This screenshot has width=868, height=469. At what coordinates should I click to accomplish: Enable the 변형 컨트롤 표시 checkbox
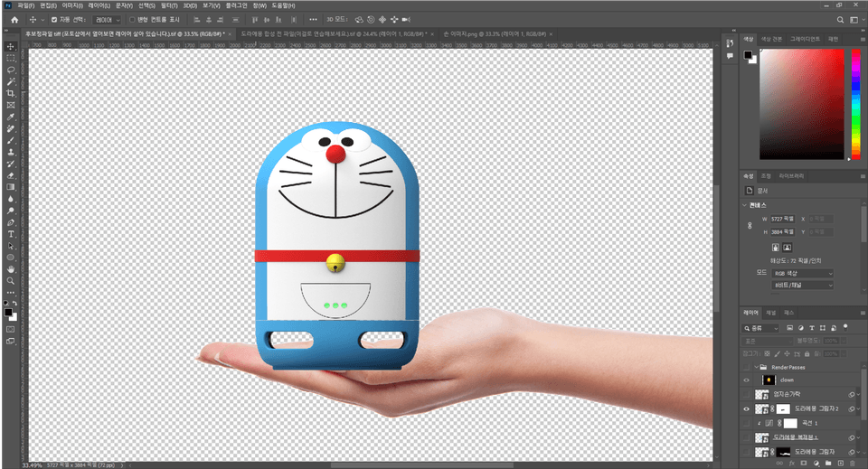point(132,20)
